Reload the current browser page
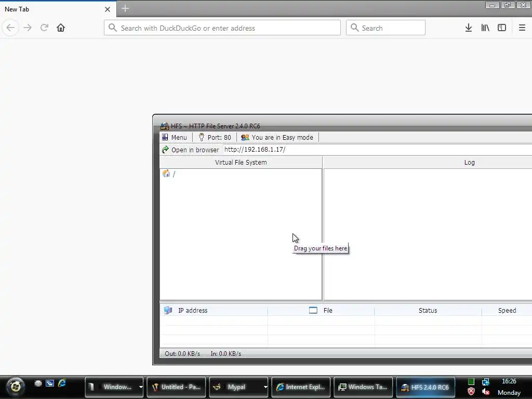 pos(44,28)
